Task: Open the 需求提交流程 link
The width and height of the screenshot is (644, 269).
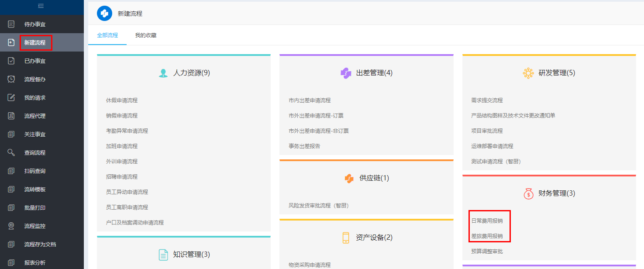Action: 487,100
